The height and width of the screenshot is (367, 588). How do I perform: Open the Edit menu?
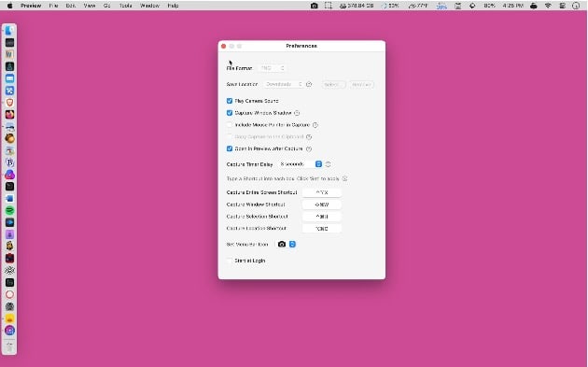click(x=71, y=6)
